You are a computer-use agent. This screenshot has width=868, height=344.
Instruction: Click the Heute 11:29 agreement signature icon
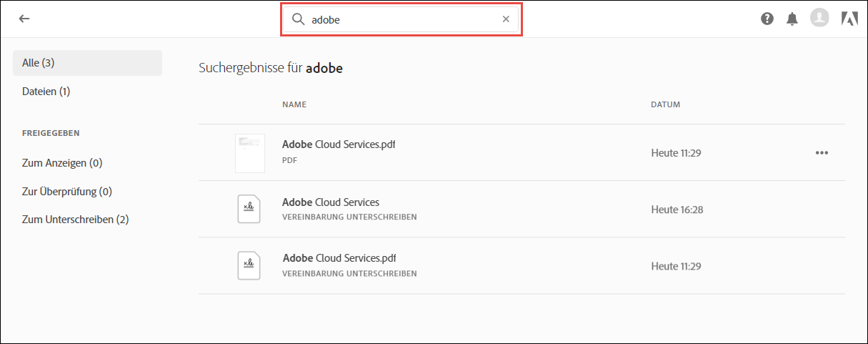[249, 265]
